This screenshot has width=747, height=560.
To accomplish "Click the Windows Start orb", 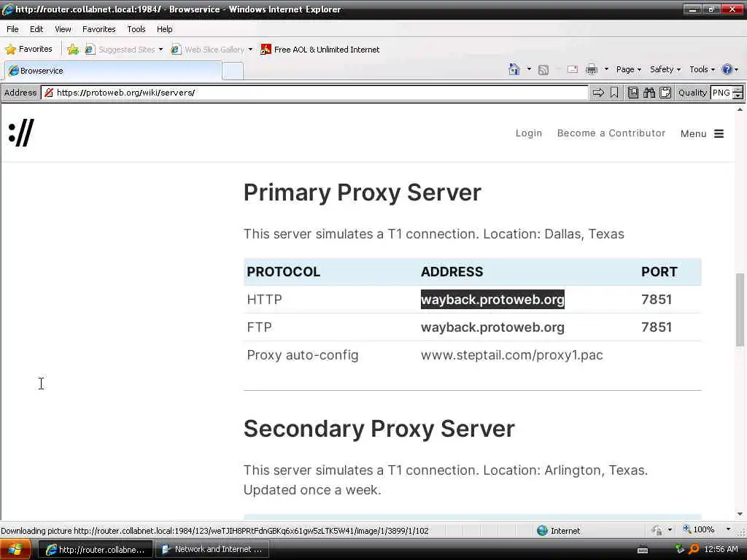I will [15, 550].
